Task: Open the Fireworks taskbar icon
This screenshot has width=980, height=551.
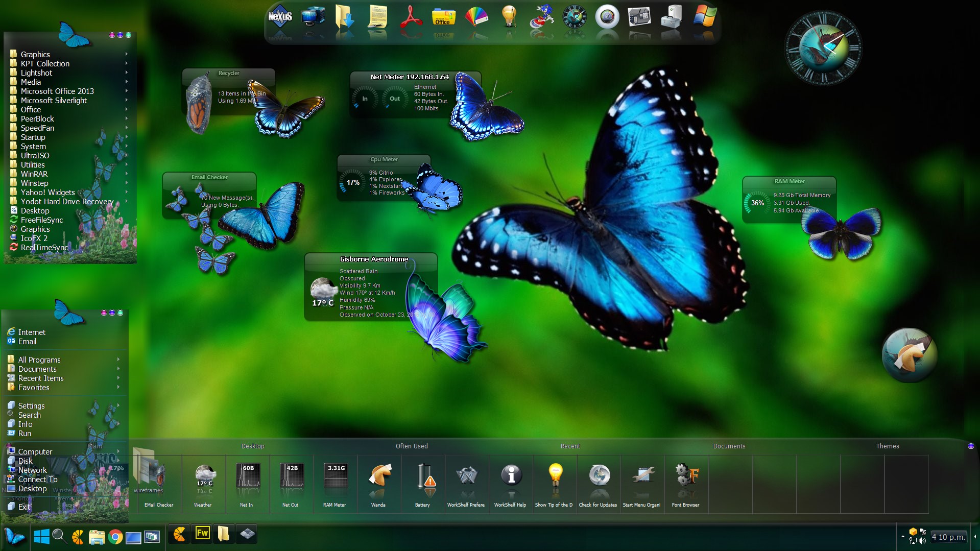Action: point(202,534)
